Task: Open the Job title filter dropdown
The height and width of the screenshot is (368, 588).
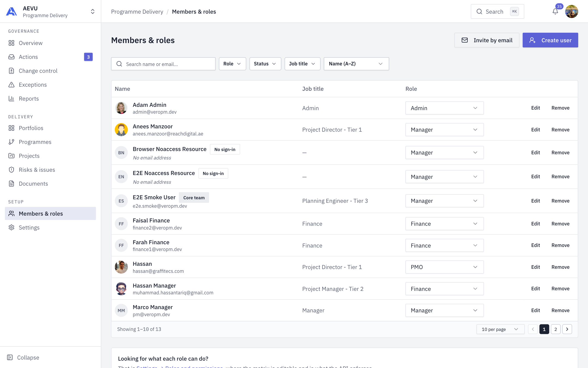Action: [302, 64]
